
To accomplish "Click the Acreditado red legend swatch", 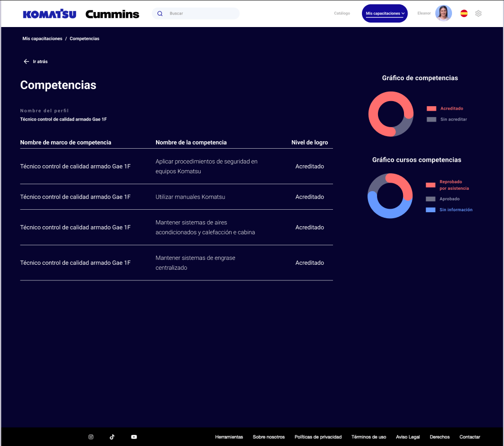I will 431,109.
